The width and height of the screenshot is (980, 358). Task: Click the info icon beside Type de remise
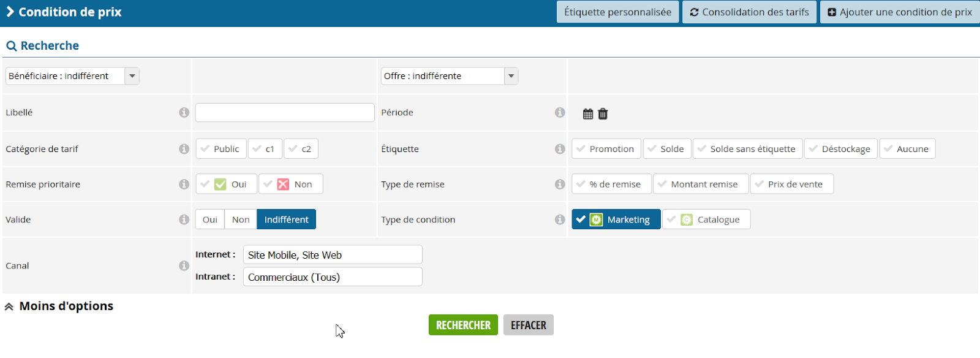coord(560,184)
